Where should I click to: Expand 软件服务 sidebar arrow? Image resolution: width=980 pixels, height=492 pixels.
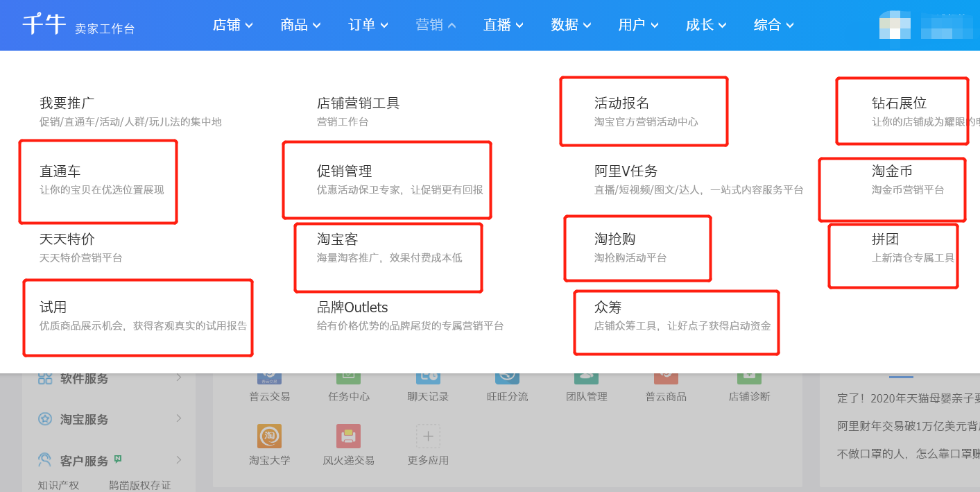pos(178,378)
